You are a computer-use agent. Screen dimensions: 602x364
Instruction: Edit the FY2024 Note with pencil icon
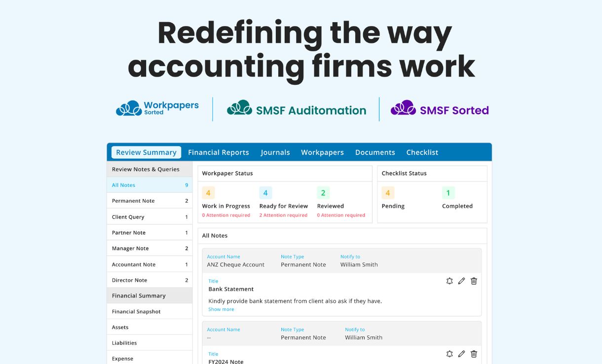461,354
